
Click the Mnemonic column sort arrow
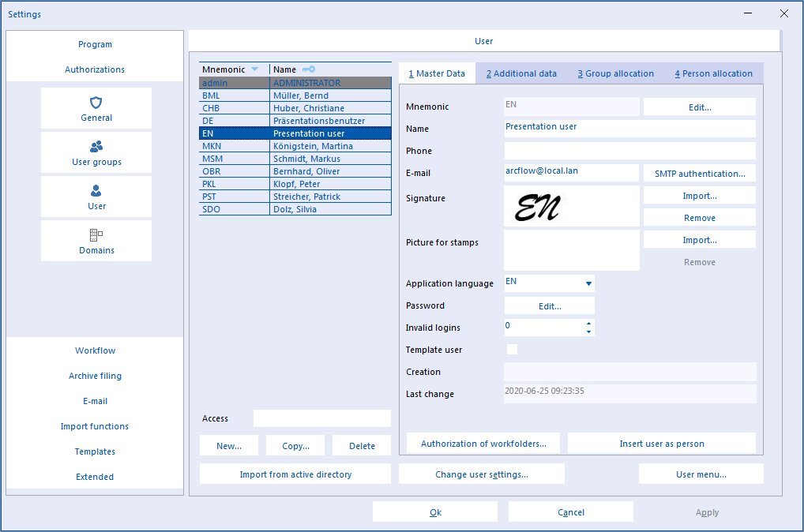click(254, 69)
